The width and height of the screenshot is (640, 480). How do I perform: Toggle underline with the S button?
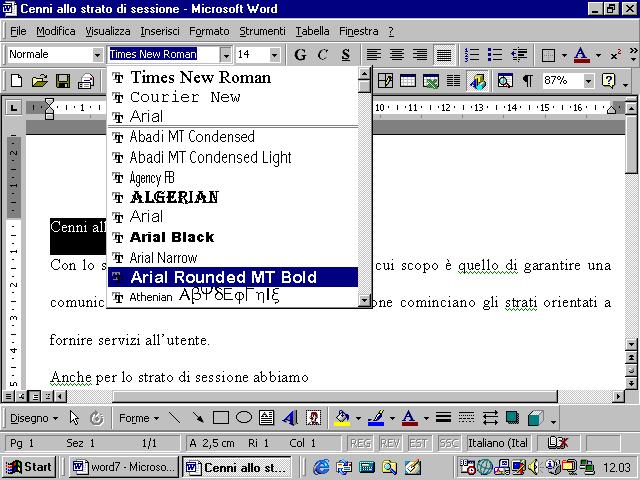pyautogui.click(x=346, y=54)
